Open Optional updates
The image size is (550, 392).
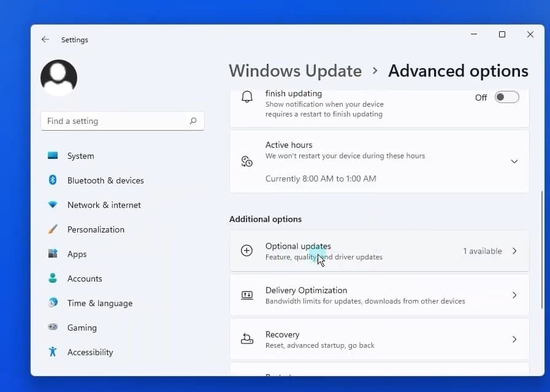pos(379,251)
